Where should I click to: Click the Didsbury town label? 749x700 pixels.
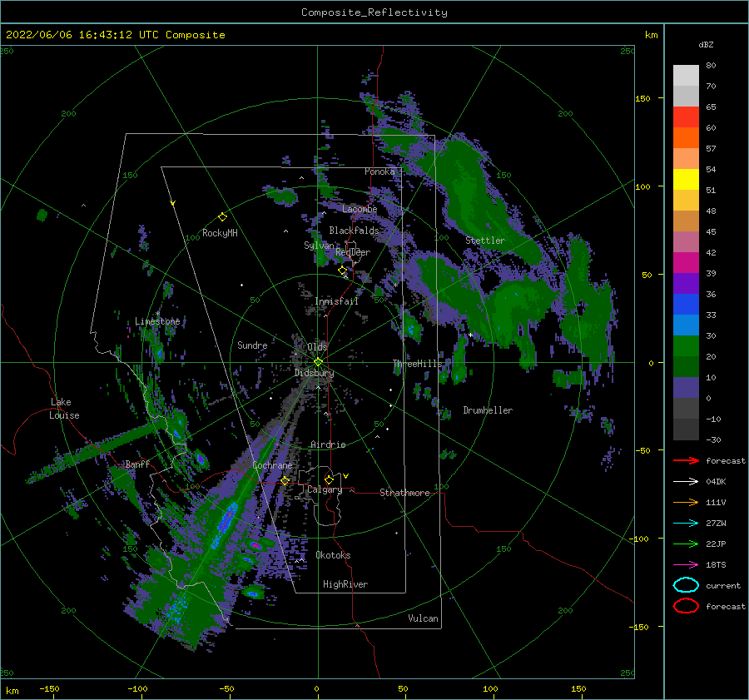point(315,373)
